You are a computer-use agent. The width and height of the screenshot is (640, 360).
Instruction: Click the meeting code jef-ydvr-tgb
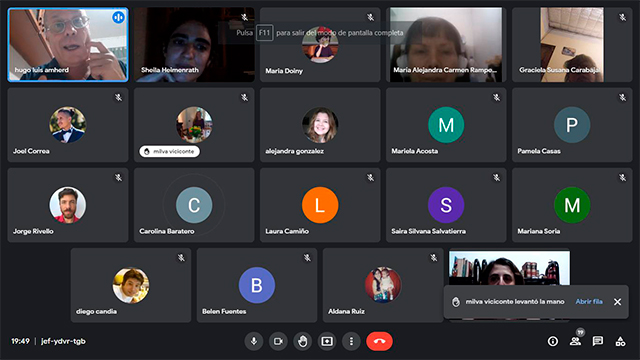63,341
